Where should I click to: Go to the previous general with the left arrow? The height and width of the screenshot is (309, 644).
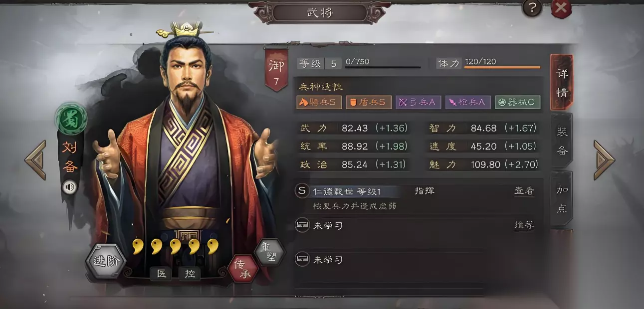coord(36,160)
